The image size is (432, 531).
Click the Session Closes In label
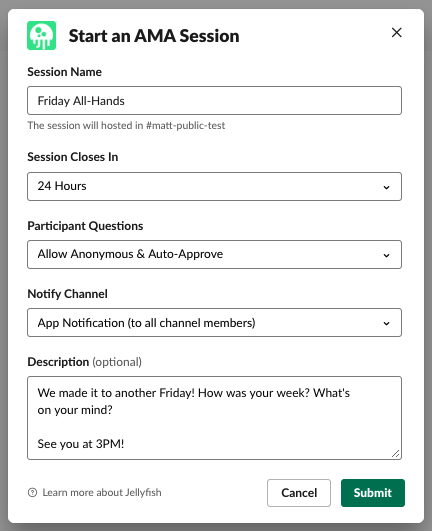[72, 157]
